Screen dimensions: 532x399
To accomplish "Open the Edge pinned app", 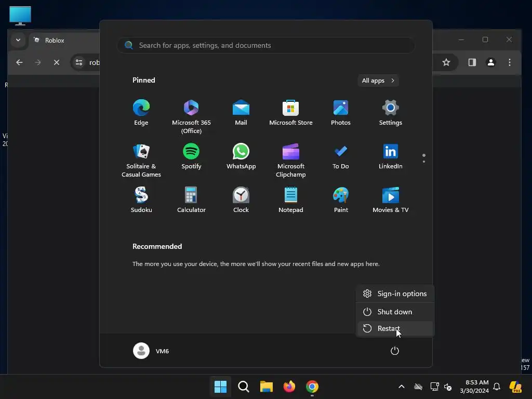I will [141, 113].
